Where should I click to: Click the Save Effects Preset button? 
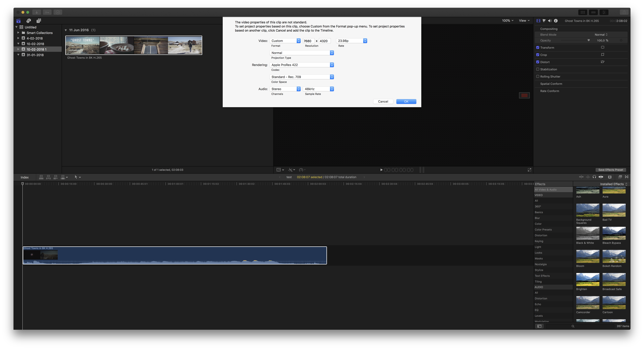[x=610, y=170]
